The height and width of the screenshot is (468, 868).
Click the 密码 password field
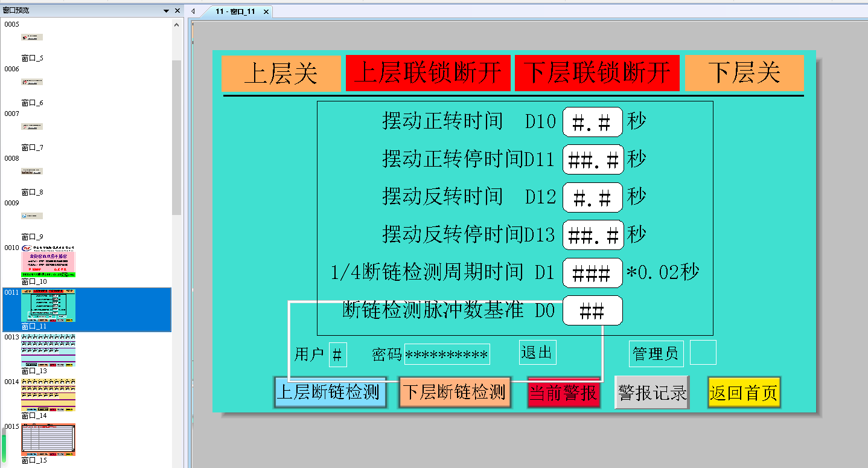[447, 354]
